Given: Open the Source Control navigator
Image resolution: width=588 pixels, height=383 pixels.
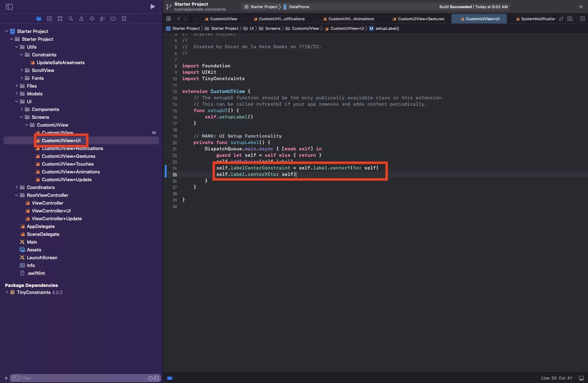Looking at the screenshot, I should pyautogui.click(x=50, y=19).
